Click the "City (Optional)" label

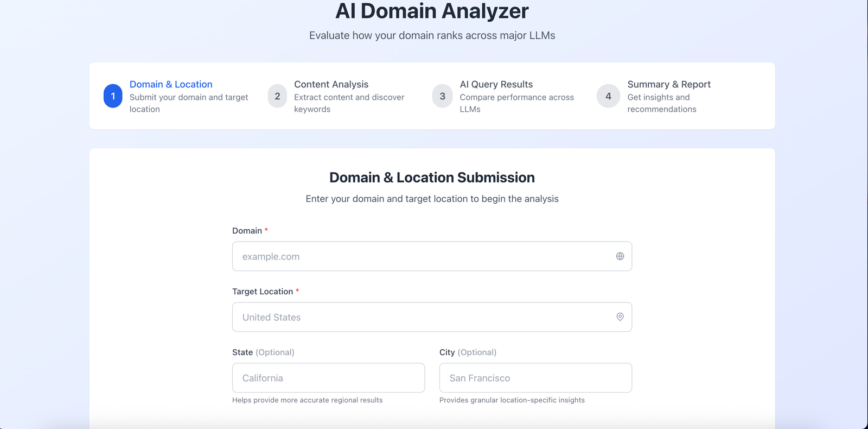[x=468, y=352]
